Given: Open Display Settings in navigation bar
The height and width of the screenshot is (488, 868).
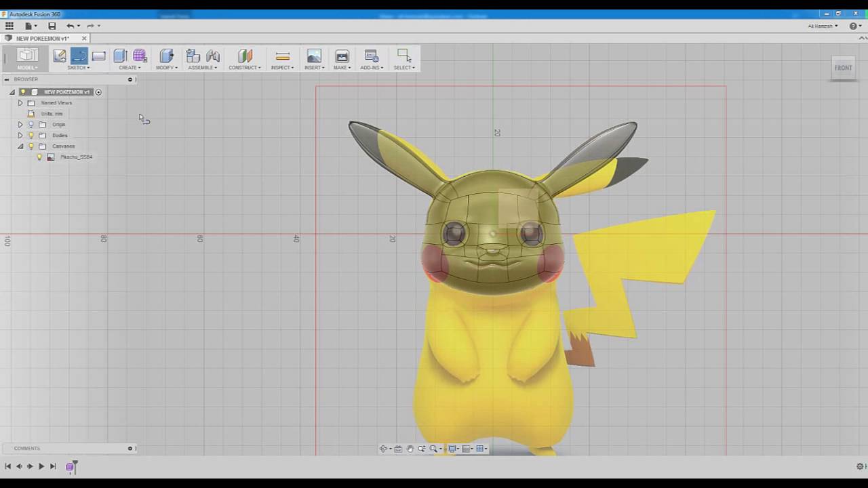Looking at the screenshot, I should pyautogui.click(x=452, y=449).
